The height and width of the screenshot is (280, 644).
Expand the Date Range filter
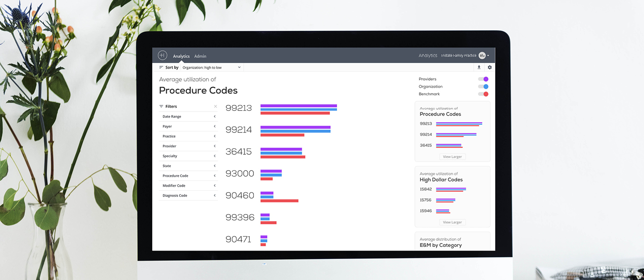tap(189, 117)
